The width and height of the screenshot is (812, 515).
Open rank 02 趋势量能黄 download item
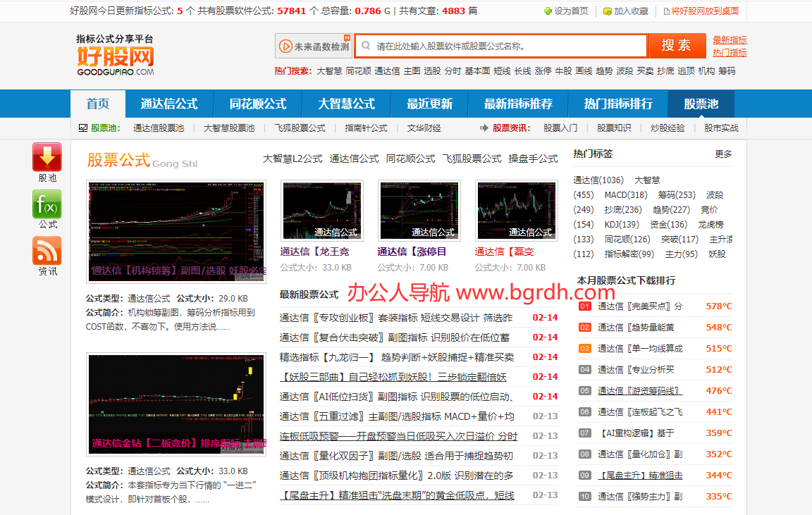coord(636,328)
